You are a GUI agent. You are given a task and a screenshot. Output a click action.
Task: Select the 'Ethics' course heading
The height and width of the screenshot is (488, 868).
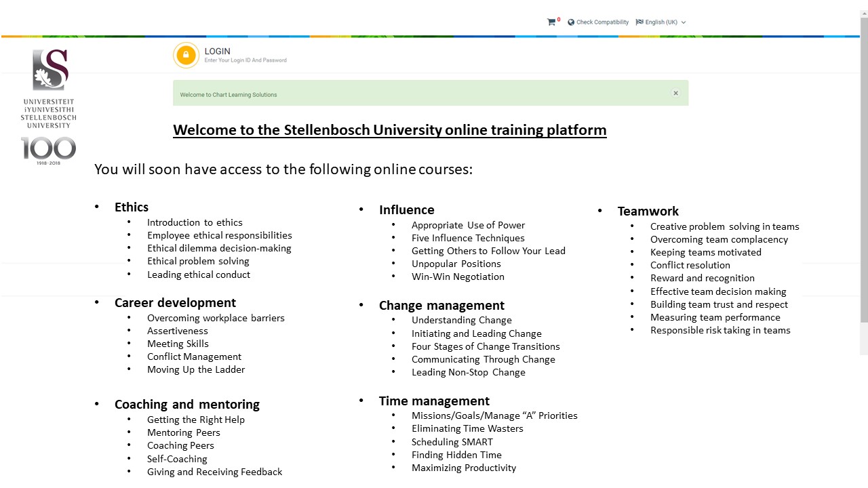(x=132, y=207)
